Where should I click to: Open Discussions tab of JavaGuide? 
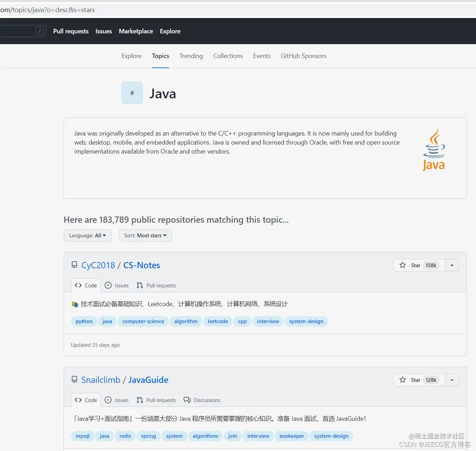pos(202,400)
